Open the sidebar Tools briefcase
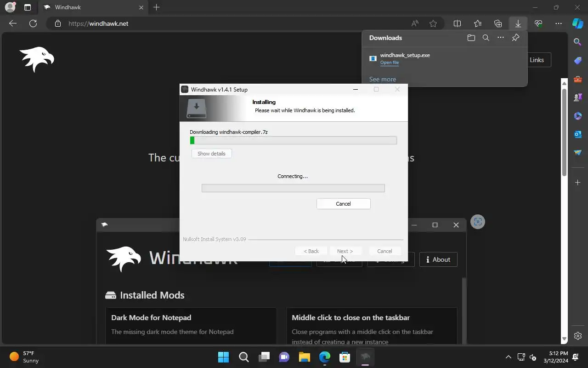The height and width of the screenshot is (368, 588). pos(578,79)
